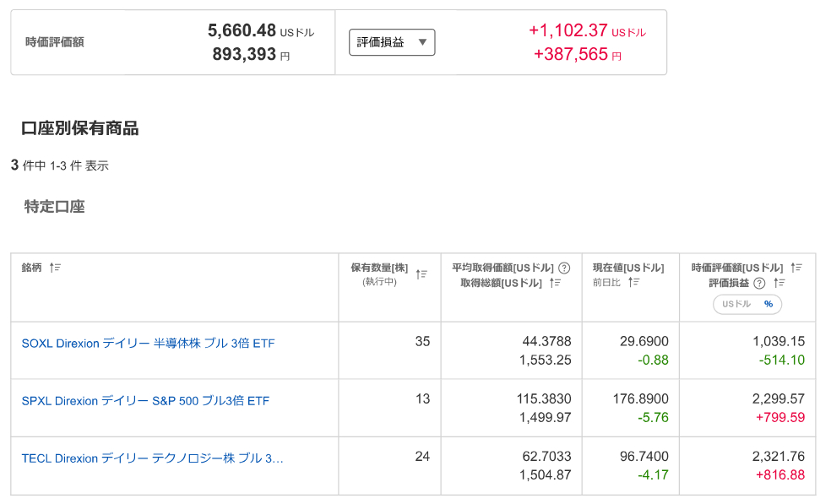Select yen profit +387,565 円
831x504 pixels.
[577, 54]
